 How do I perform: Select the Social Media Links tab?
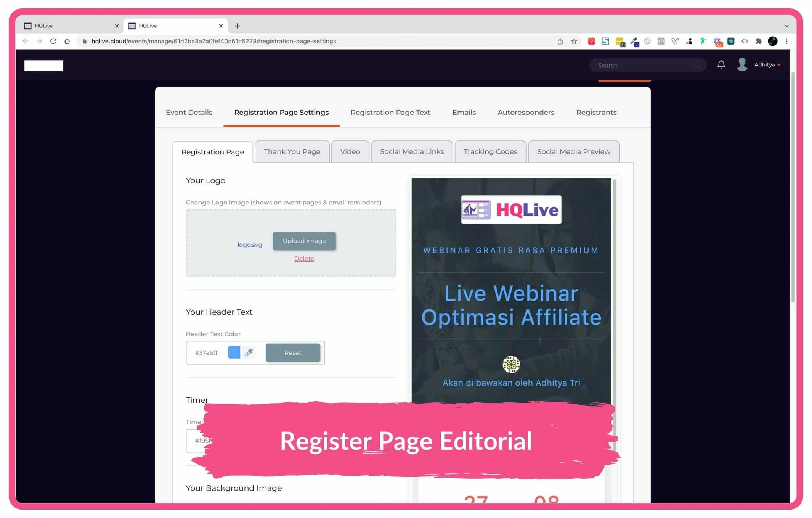click(x=412, y=151)
